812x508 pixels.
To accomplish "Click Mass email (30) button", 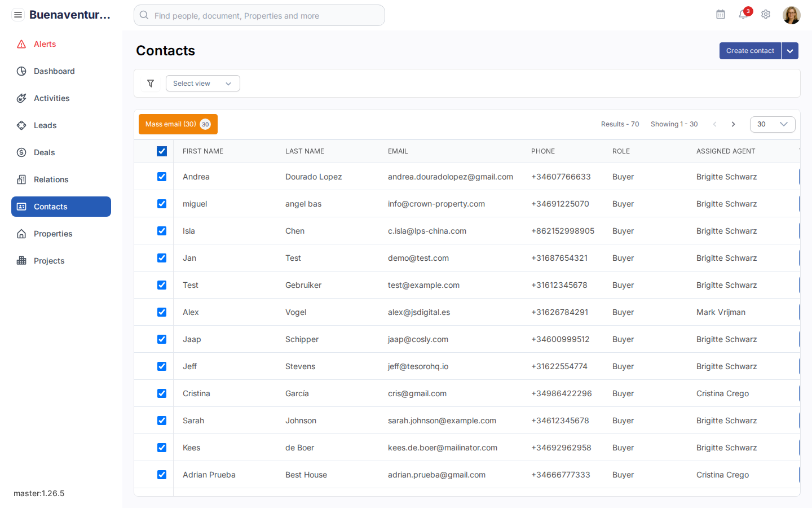I will click(x=178, y=124).
